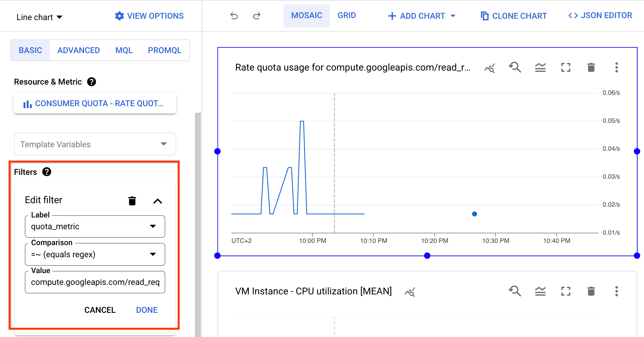Open the ADD CHART menu
The image size is (644, 337).
point(421,16)
